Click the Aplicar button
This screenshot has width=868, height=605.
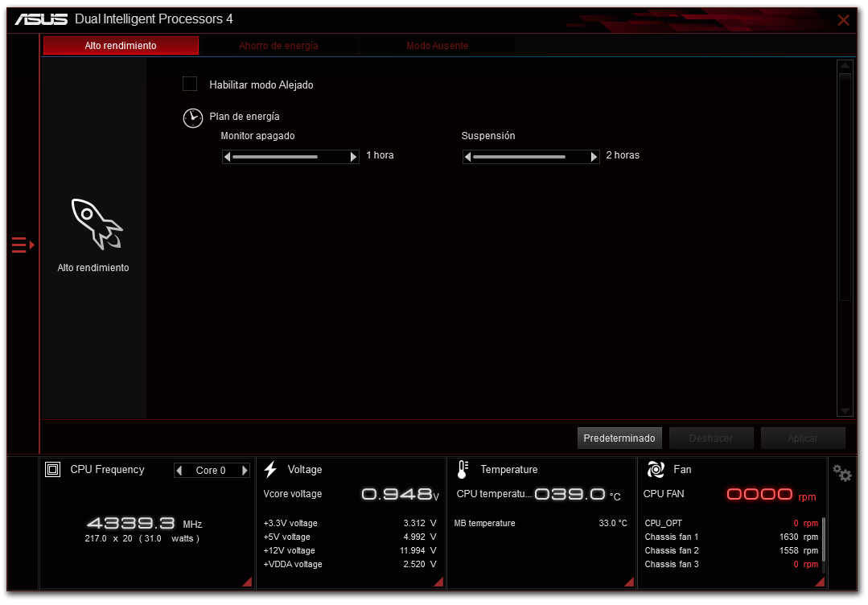(x=803, y=438)
